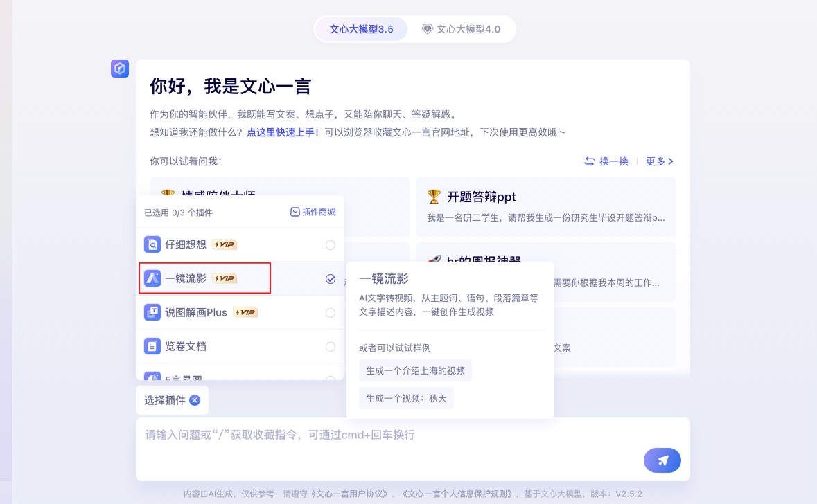Image resolution: width=817 pixels, height=504 pixels.
Task: Select the 仔细想想 radio button
Action: tap(331, 245)
